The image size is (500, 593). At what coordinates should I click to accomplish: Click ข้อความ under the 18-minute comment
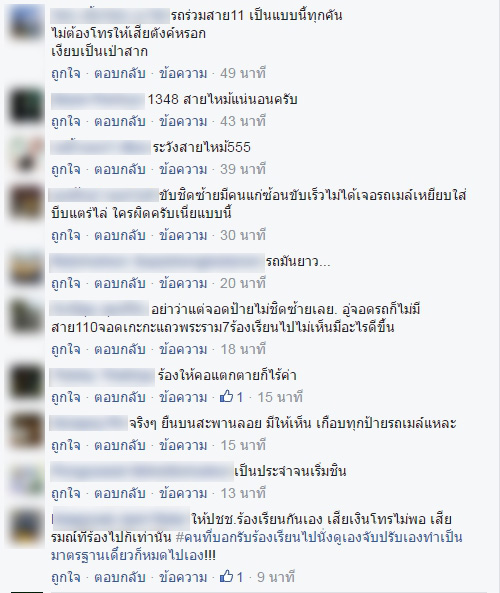(183, 349)
